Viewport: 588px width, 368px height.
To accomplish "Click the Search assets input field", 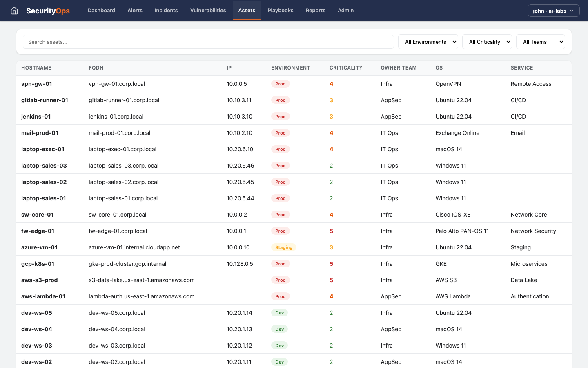I will pyautogui.click(x=208, y=41).
